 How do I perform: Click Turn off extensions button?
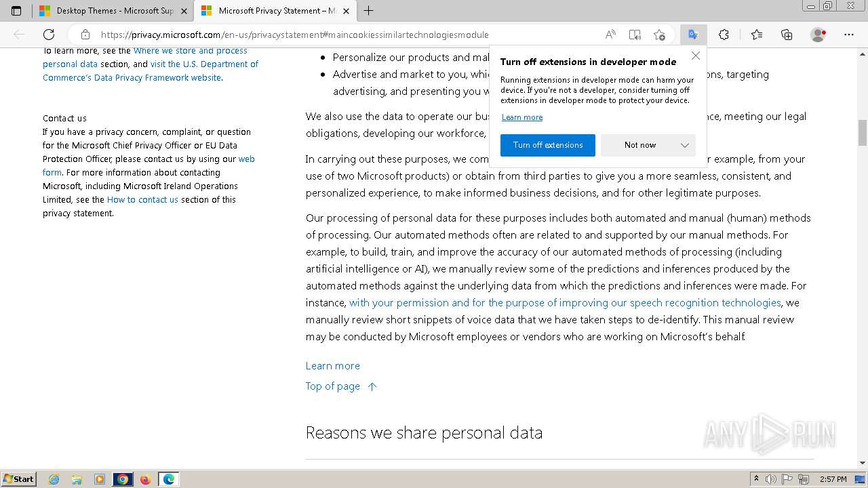(x=548, y=145)
